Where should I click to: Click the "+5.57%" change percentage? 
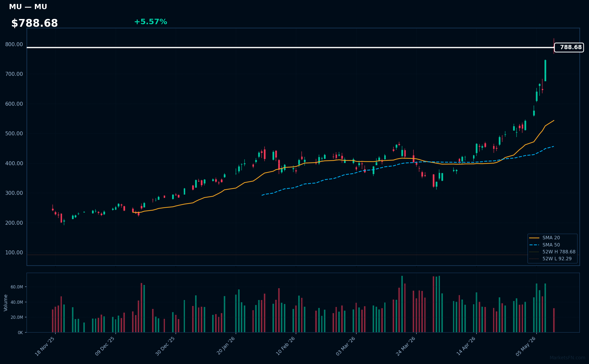[151, 22]
